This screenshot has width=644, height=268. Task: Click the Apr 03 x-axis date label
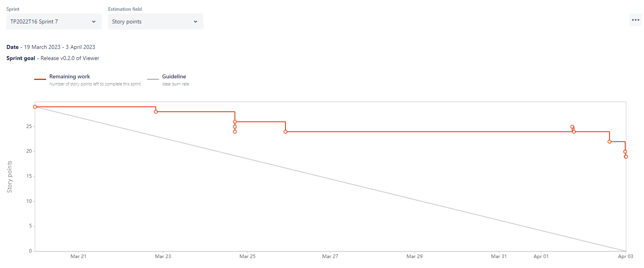click(625, 256)
